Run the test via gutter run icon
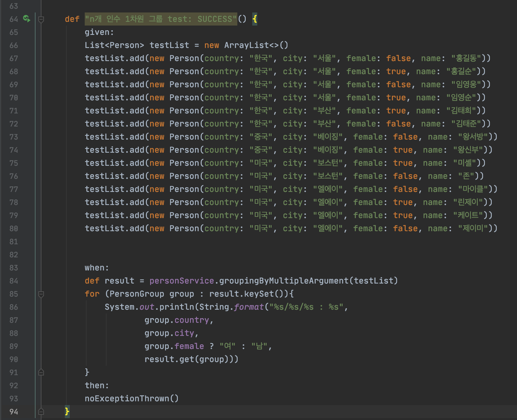Viewport: 517px width, 420px height. click(27, 19)
